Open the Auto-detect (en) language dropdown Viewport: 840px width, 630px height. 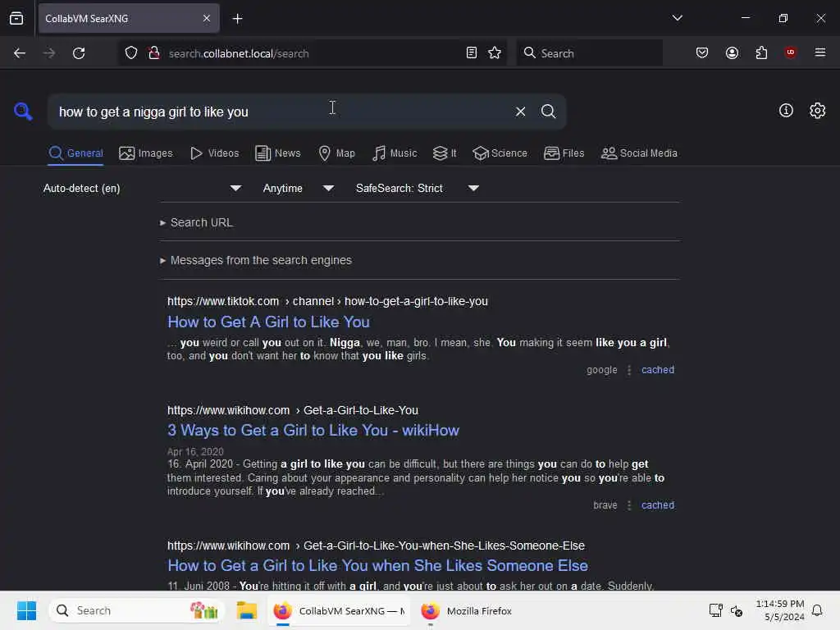pos(142,188)
